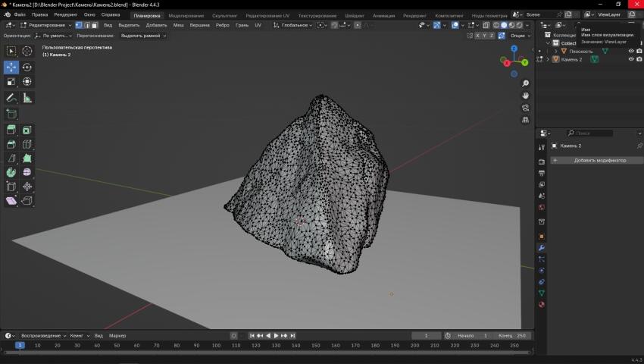This screenshot has width=644, height=364.
Task: Select the Shear tool
Action: tap(11, 201)
